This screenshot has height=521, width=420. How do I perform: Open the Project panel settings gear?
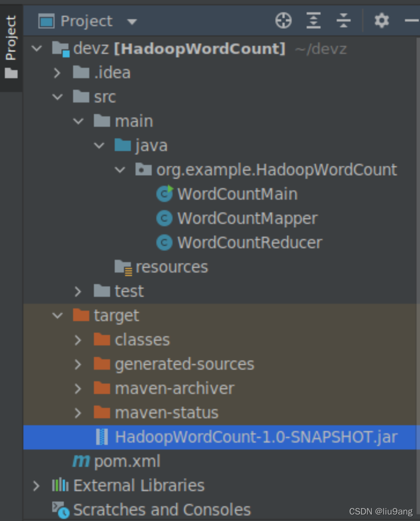(x=382, y=21)
